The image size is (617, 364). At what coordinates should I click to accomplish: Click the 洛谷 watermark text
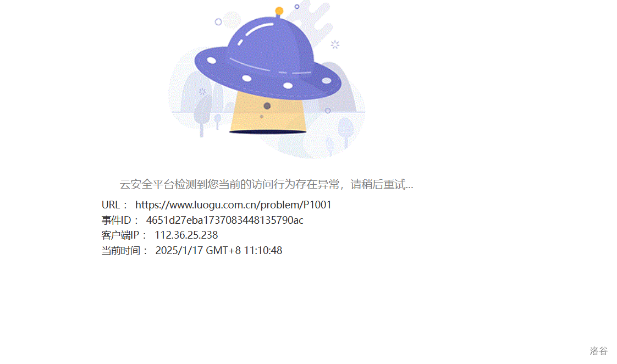coord(598,351)
